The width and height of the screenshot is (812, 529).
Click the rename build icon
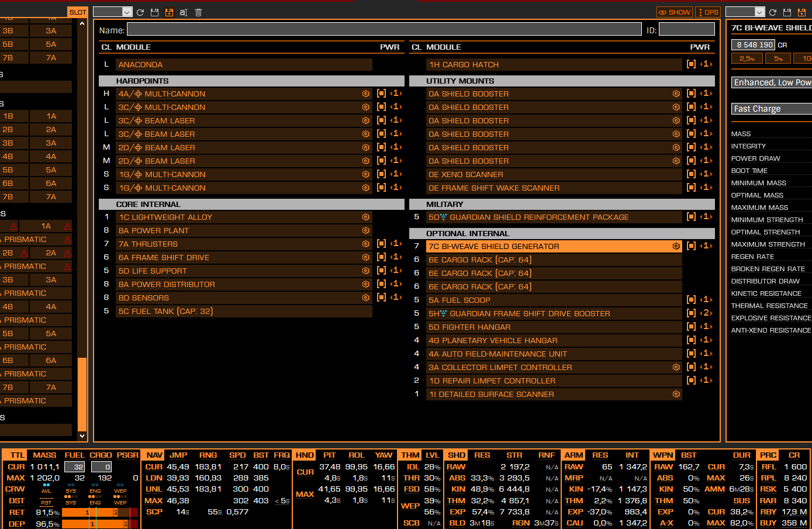tap(184, 12)
